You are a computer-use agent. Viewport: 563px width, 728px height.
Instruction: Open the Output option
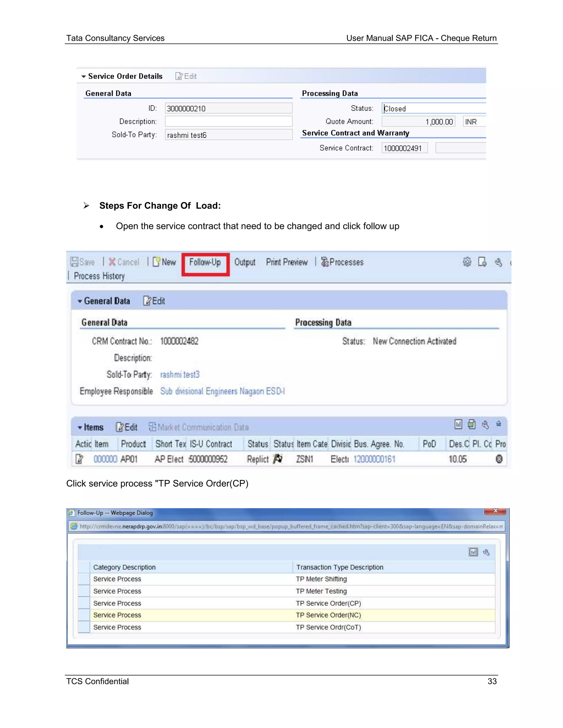(x=245, y=262)
